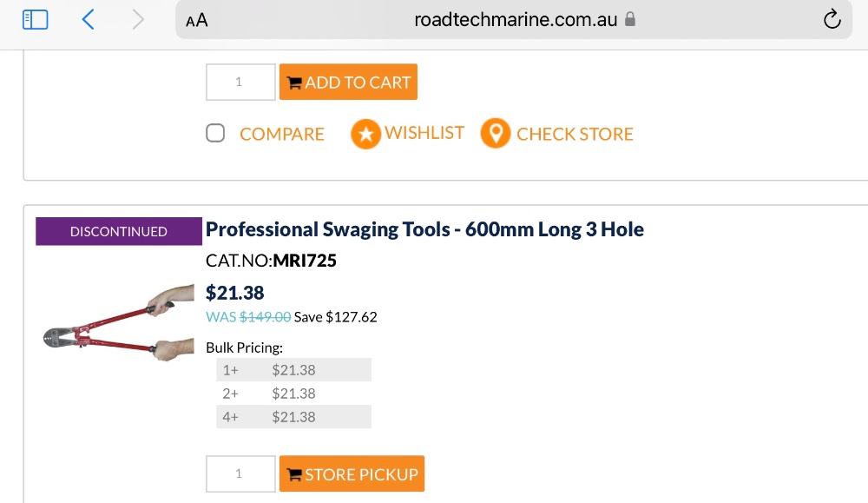Go back using the back arrow

88,19
